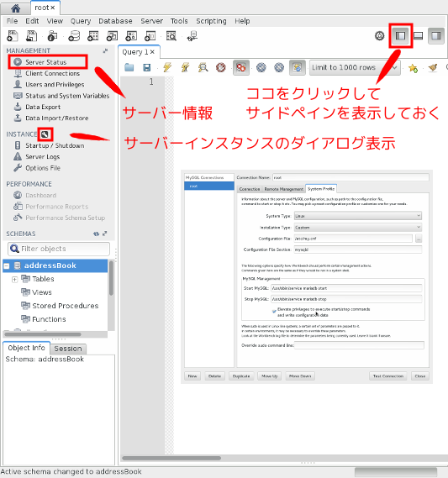Collapse the Management panel expand icon
Viewport: 448px width, 478px height.
point(105,51)
